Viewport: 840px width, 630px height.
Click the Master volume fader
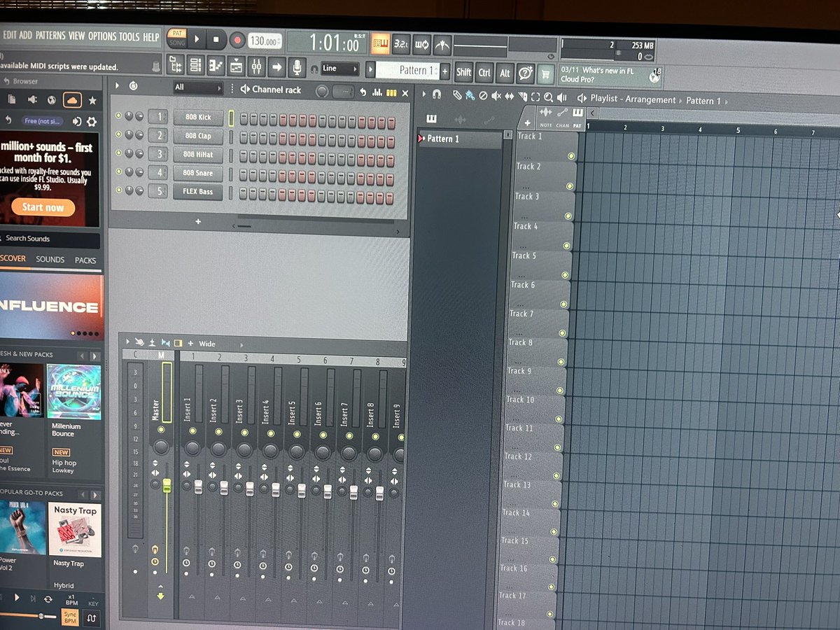click(167, 486)
